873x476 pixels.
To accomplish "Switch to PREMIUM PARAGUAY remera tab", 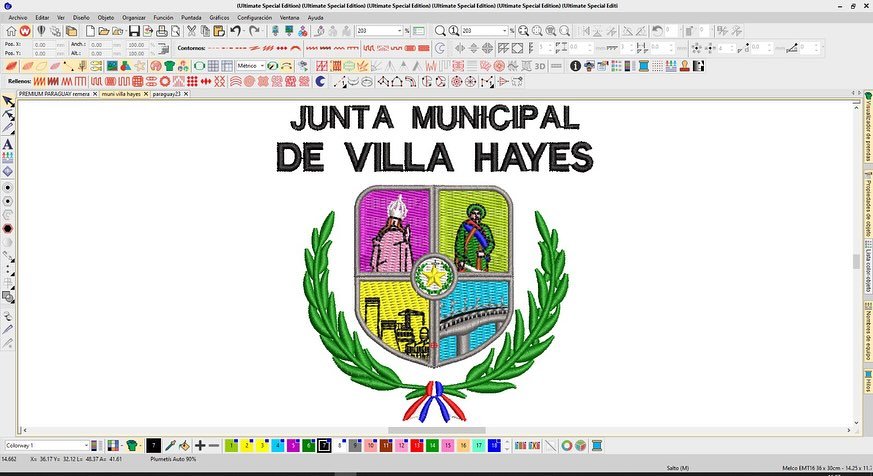I will 54,94.
